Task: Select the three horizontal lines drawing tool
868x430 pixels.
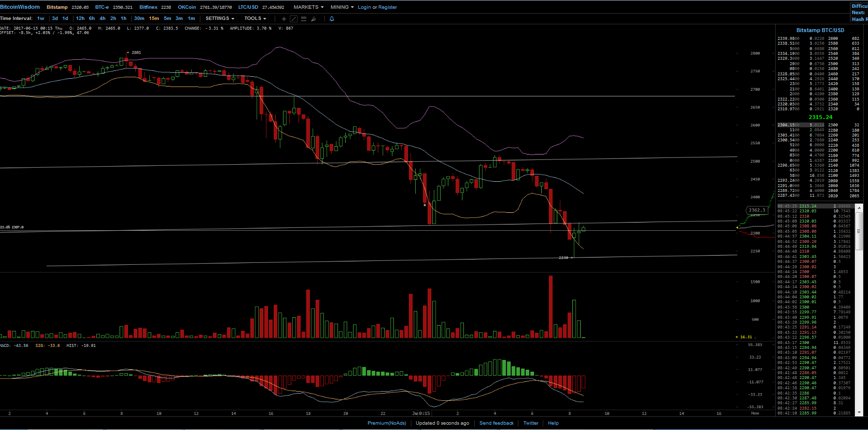Action: pyautogui.click(x=303, y=19)
